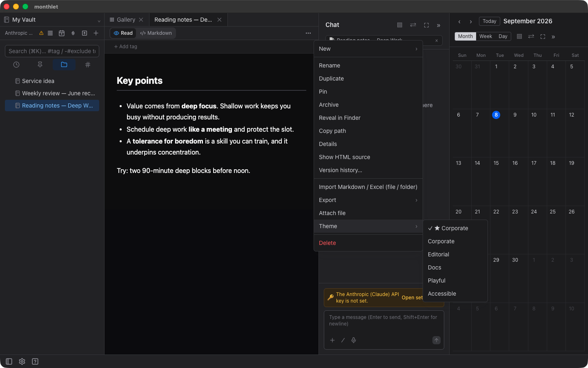Attach a file with chat plus icon
The image size is (588, 368).
click(332, 340)
